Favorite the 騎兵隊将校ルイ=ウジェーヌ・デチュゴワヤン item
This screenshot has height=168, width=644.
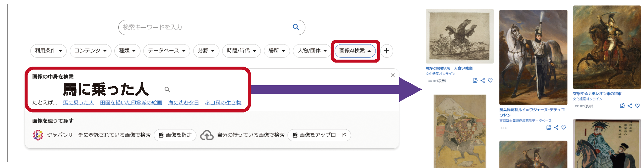click(564, 128)
